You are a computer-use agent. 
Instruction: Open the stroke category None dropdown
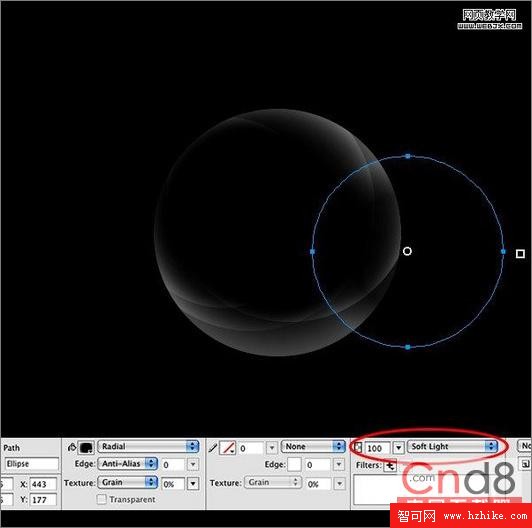(313, 447)
